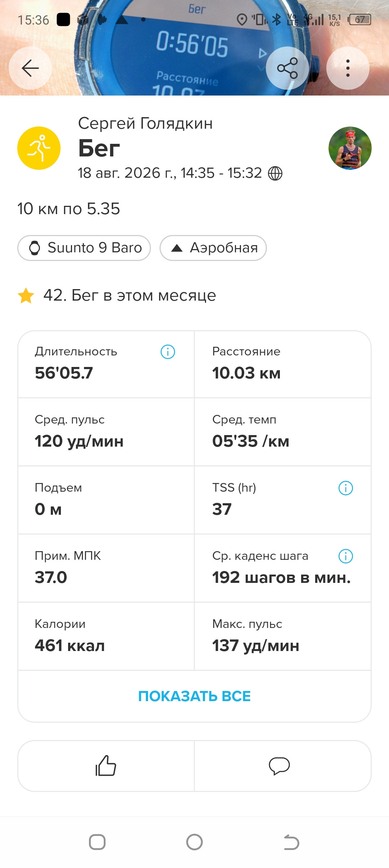Show info for TSS (hr) metric
Viewport: 389px width, 868px height.
[x=346, y=488]
